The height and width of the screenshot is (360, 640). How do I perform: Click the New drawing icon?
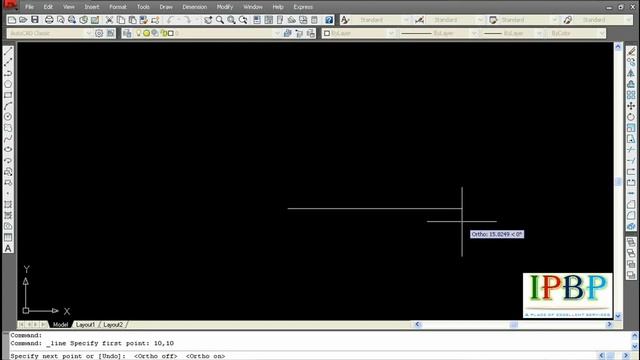[12, 20]
